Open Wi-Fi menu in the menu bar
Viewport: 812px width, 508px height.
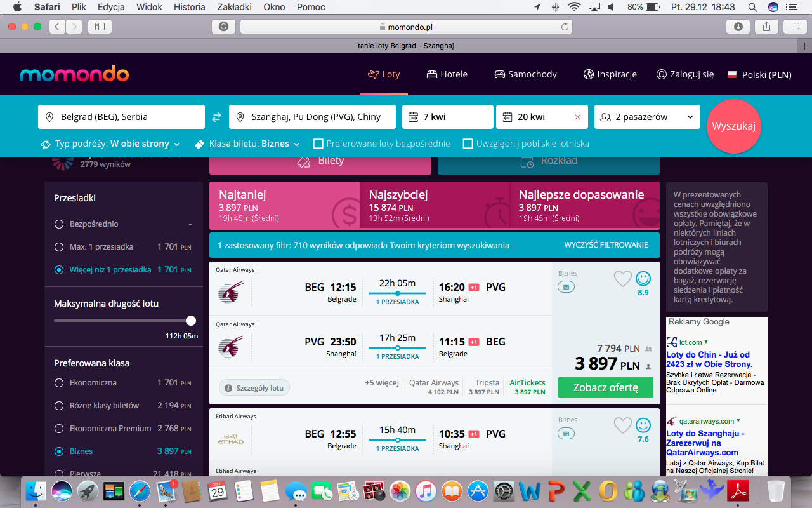coord(575,7)
